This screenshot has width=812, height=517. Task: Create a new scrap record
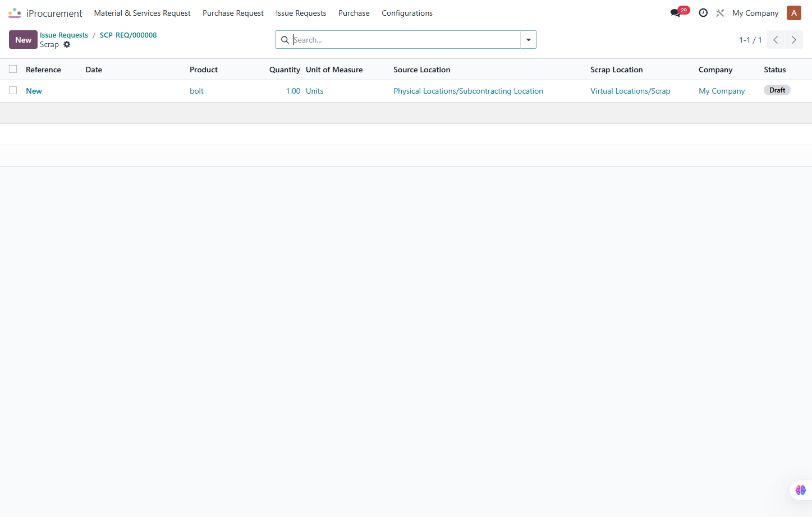[x=23, y=40]
